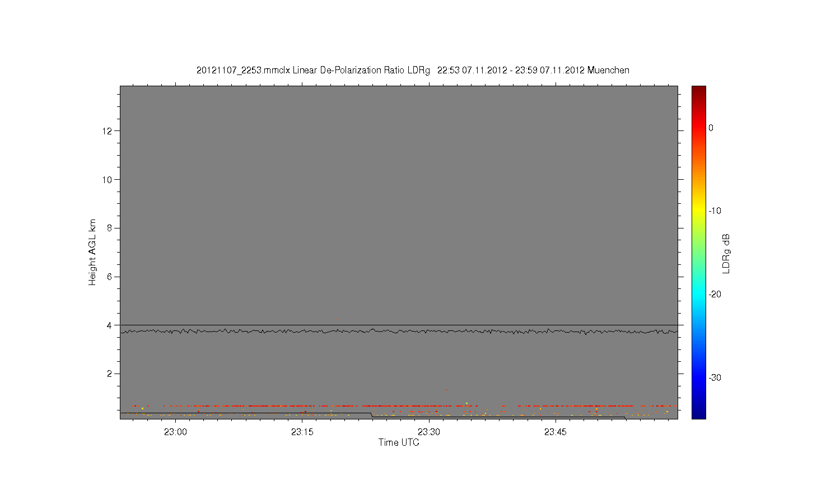Click the isolated orange data point near 4 km
840x504 pixels.
[x=335, y=319]
